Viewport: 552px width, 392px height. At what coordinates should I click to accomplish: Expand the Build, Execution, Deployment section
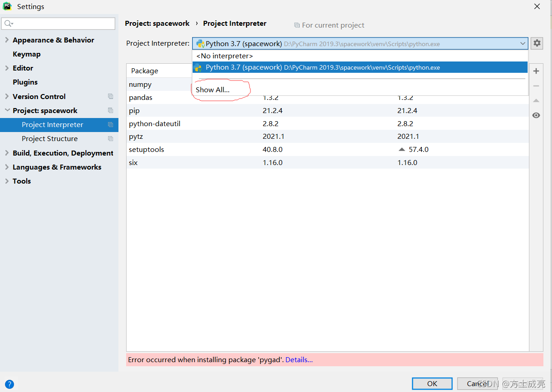click(x=7, y=153)
